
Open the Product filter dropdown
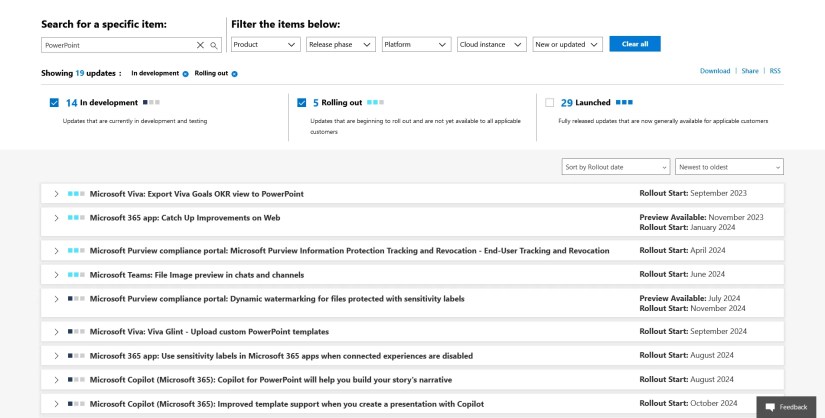(265, 45)
